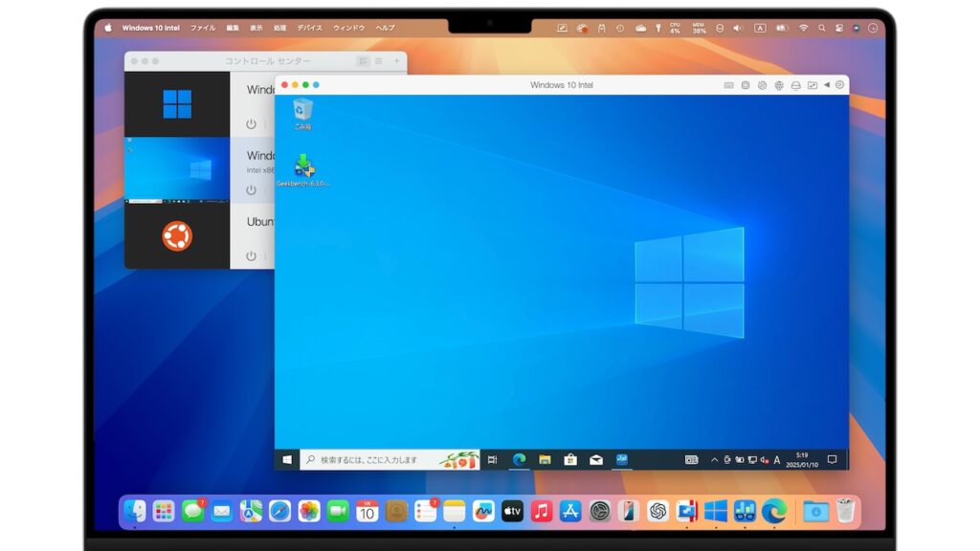980x551 pixels.
Task: Open the 処理 menu
Action: point(280,28)
